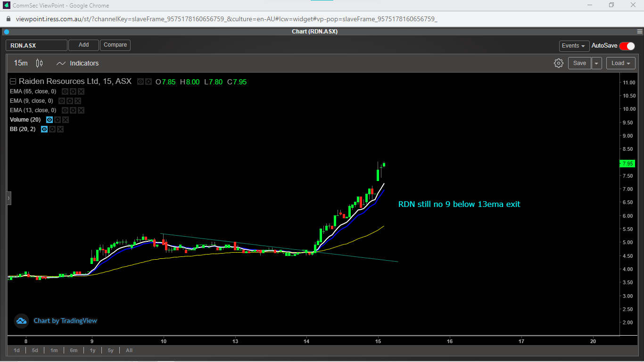Open settings for EMA (13, close, 0)

[x=73, y=110]
